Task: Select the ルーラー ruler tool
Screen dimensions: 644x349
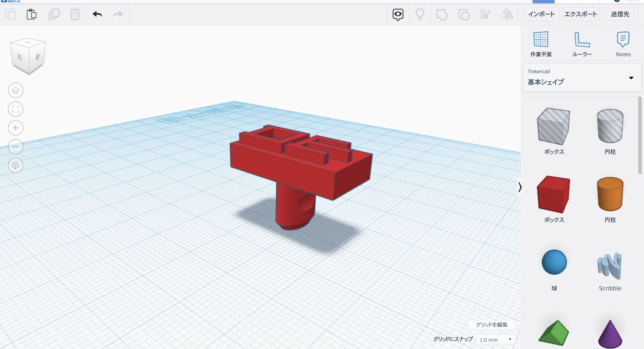Action: click(x=582, y=44)
